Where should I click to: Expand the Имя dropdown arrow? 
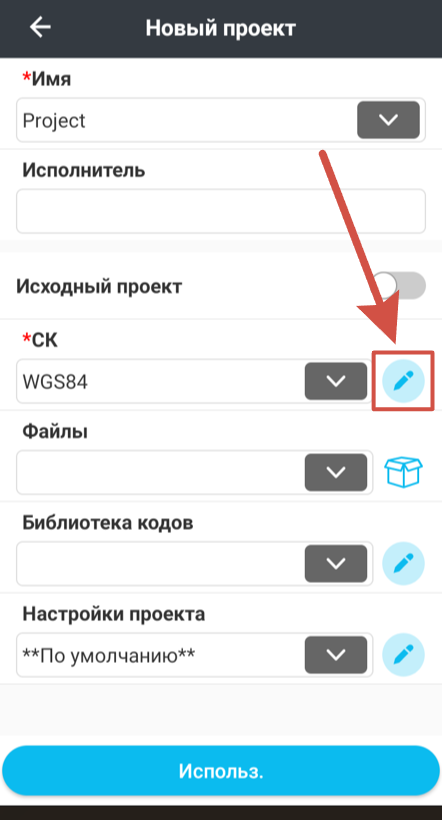(388, 120)
